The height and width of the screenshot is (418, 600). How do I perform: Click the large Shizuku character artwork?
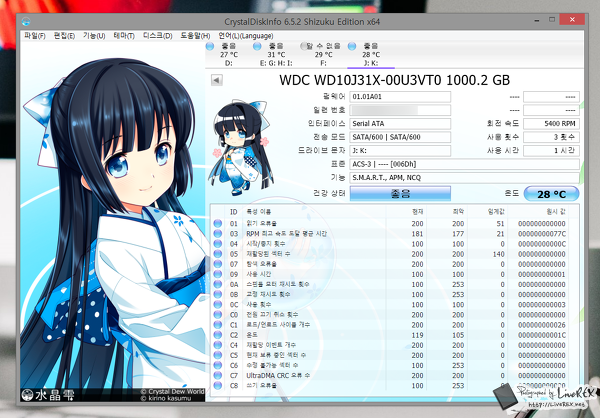[x=112, y=222]
